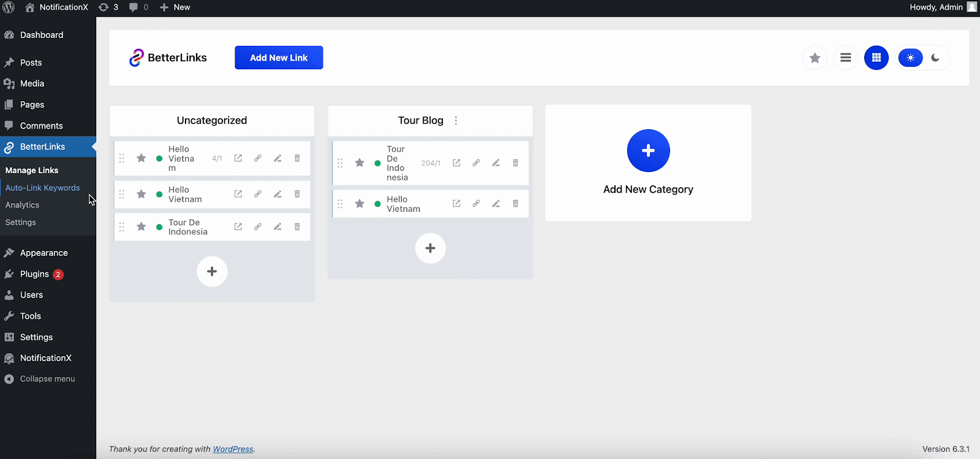Viewport: 980px width, 459px height.
Task: Add link to Tour Blog with plus button
Action: (x=431, y=248)
